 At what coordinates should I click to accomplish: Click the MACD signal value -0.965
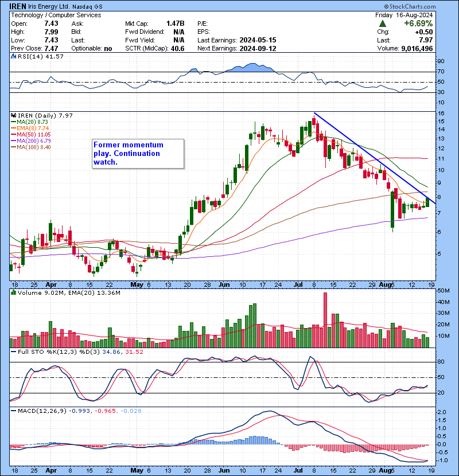[x=106, y=411]
